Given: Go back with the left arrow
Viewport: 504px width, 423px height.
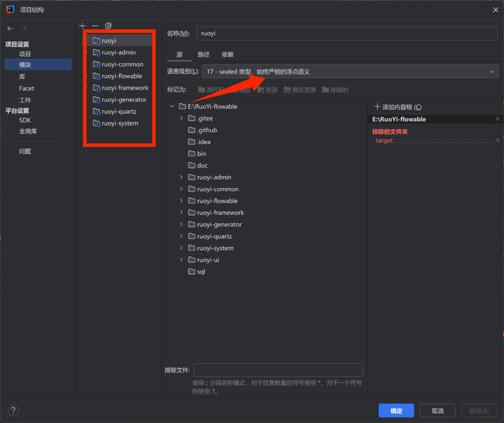Looking at the screenshot, I should tap(10, 29).
